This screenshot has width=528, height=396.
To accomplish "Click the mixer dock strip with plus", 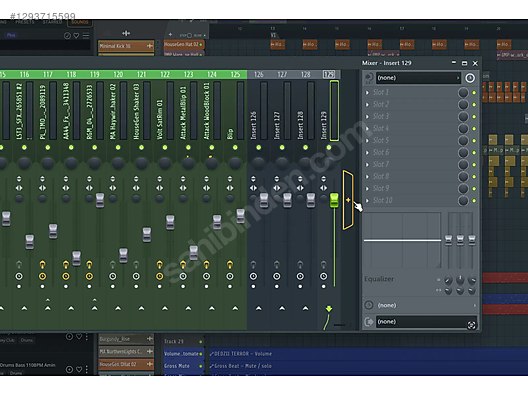I will pos(348,200).
